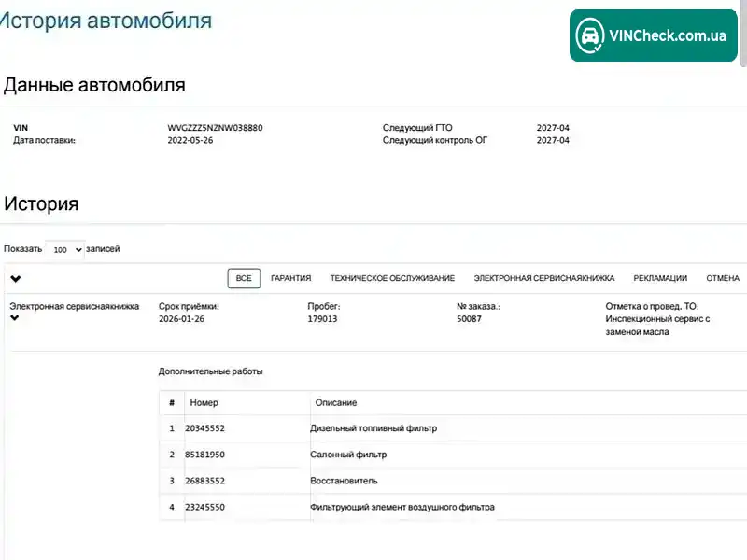Click the VINCheck.com.ua logo banner
Screen dimensions: 747x560
click(653, 35)
